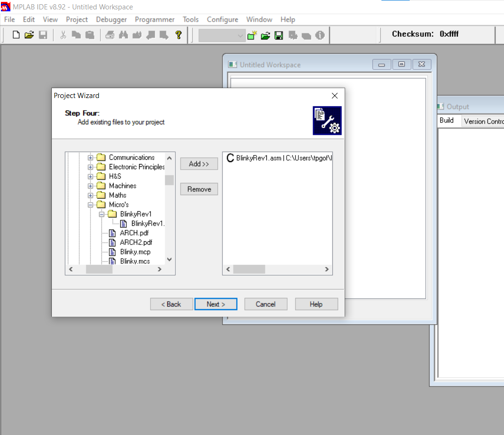Collapse the Micro's folder node
The image size is (504, 435).
click(91, 205)
